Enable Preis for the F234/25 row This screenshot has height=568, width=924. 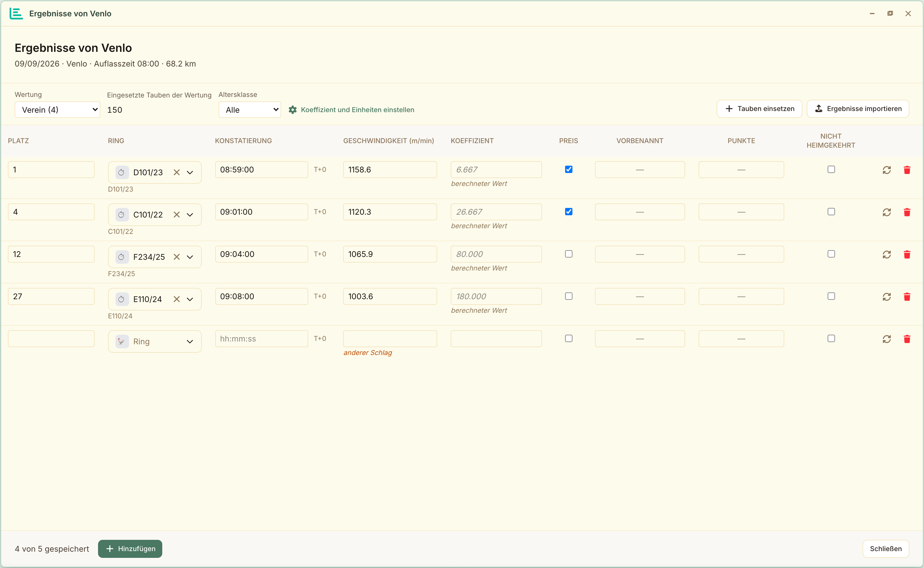[568, 254]
